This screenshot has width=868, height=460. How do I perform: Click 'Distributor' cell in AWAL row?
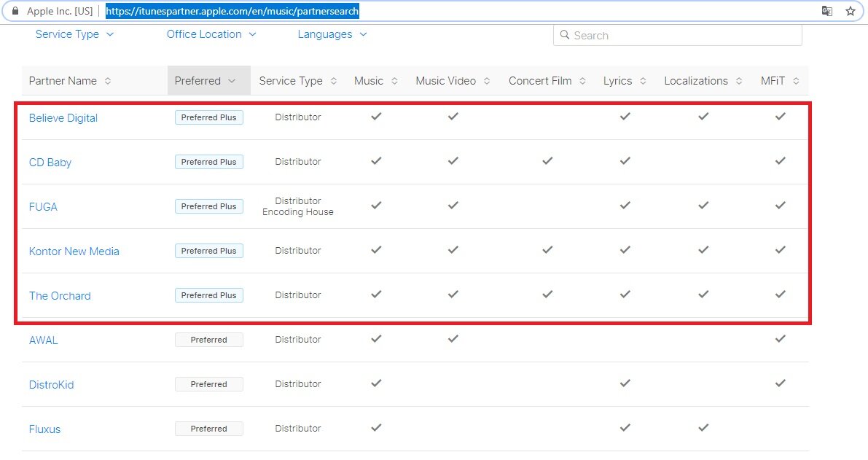tap(298, 339)
